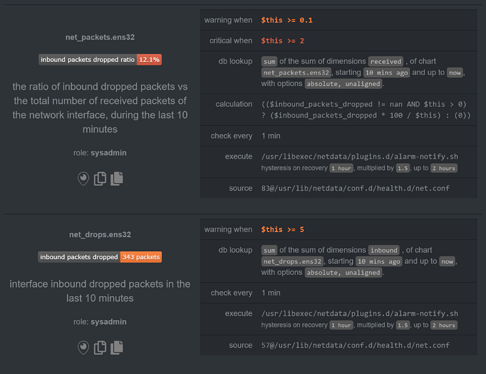
Task: Click the inbound packets dropped 343 packets badge
Action: click(100, 257)
